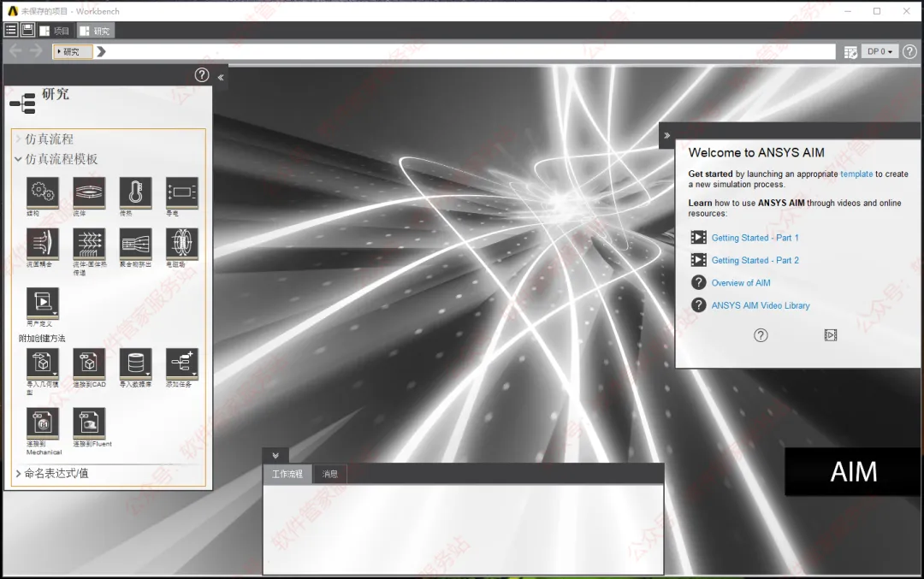Collapse the Welcome panel with double arrow
The height and width of the screenshot is (579, 924).
pyautogui.click(x=667, y=135)
